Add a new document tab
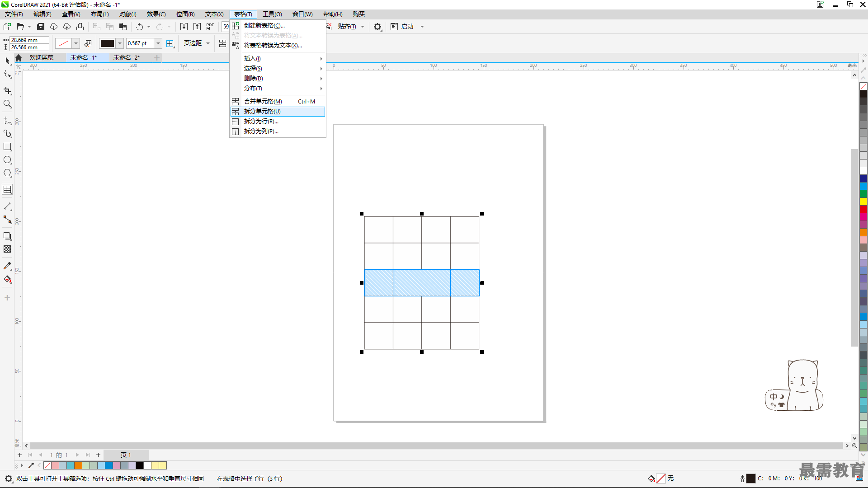Viewport: 868px width, 488px height. (157, 58)
